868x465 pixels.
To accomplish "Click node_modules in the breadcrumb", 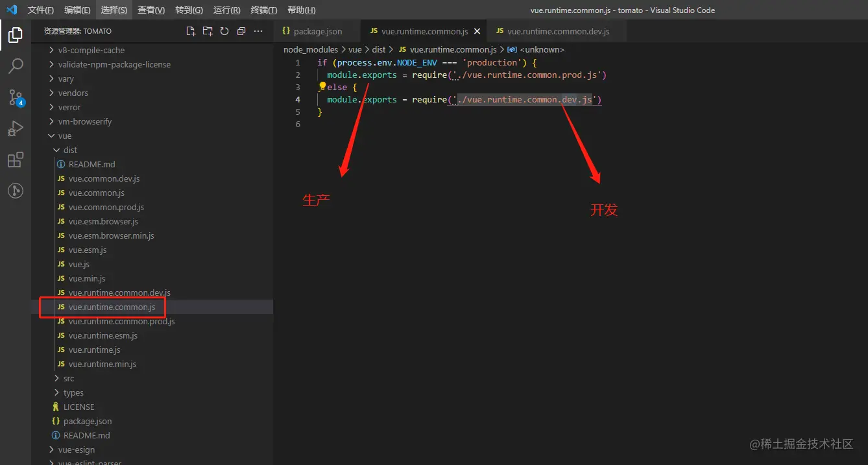I will pyautogui.click(x=311, y=49).
